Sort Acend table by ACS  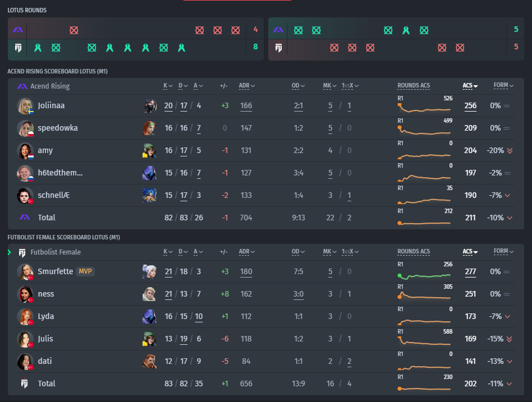pos(470,86)
